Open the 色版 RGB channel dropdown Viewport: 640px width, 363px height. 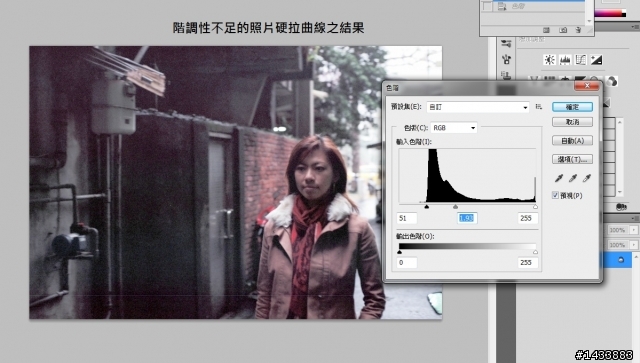click(x=454, y=128)
